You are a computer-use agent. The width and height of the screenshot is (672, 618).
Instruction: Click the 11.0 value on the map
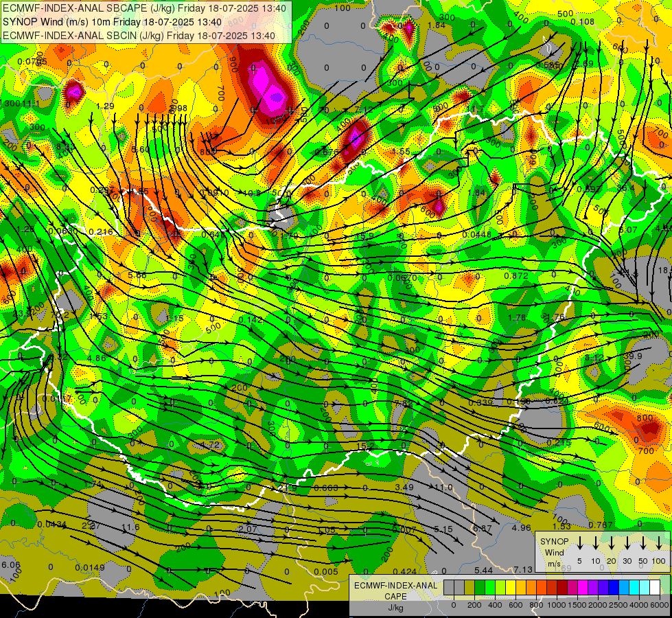443,488
